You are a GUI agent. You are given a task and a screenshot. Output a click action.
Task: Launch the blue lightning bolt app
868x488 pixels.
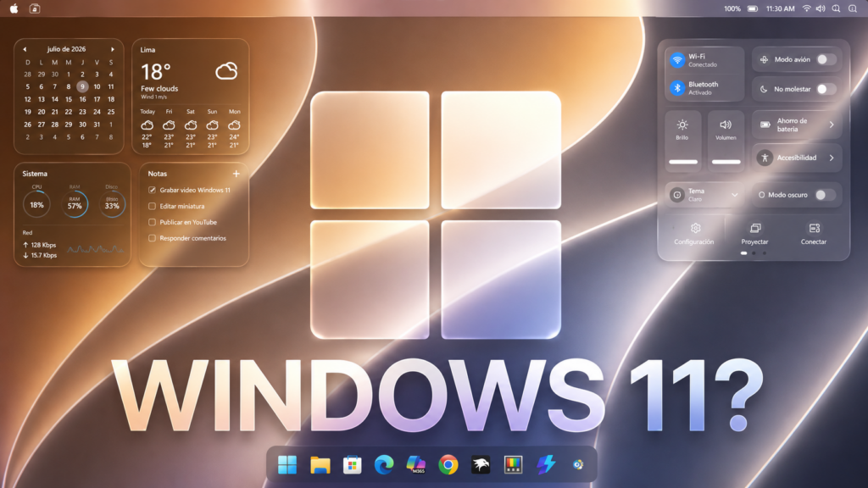tap(546, 465)
